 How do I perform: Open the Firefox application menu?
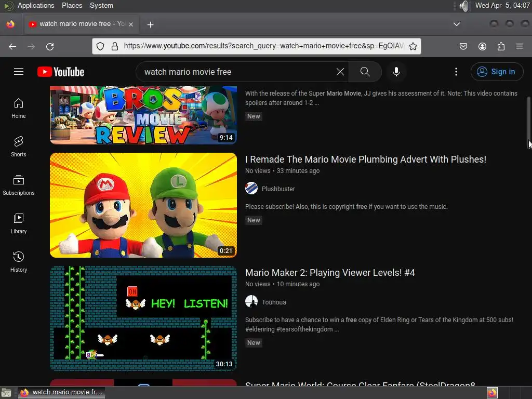[x=520, y=46]
